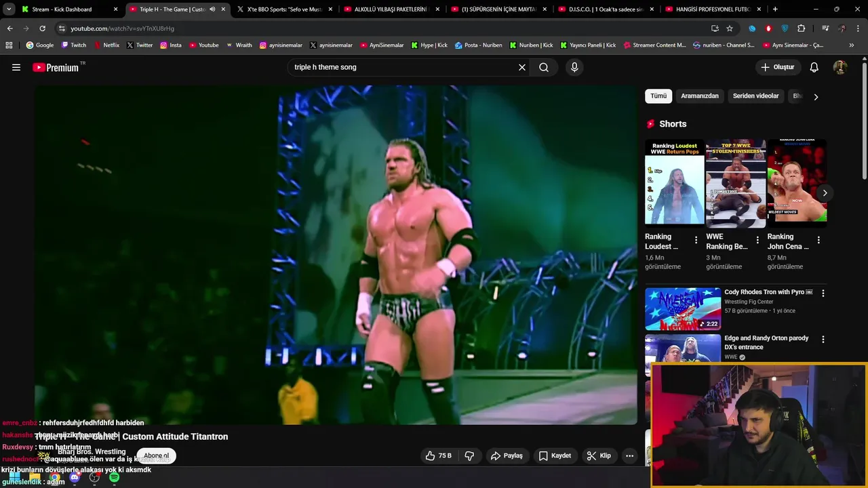This screenshot has width=868, height=488.
Task: Open YouTube notifications bell
Action: click(x=814, y=67)
